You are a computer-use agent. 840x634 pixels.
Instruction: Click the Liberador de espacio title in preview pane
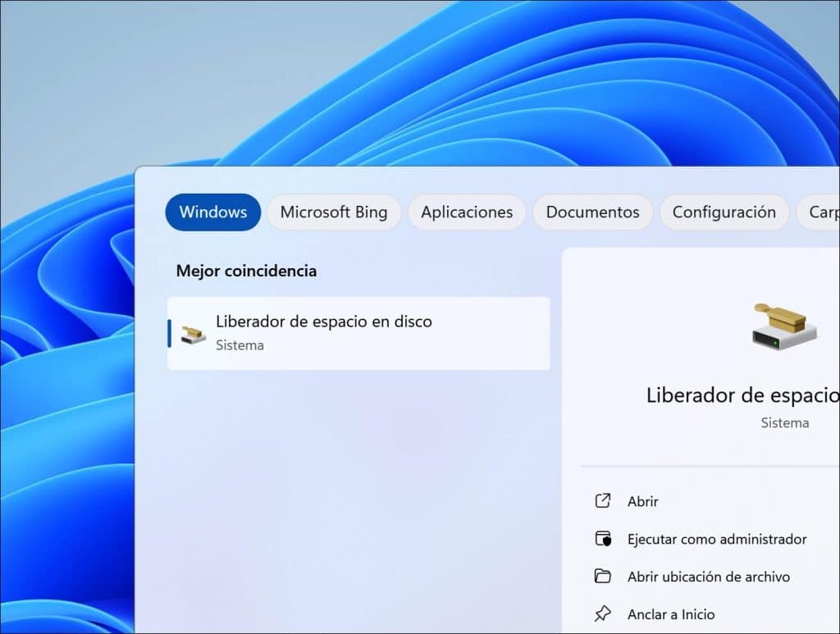pos(742,395)
